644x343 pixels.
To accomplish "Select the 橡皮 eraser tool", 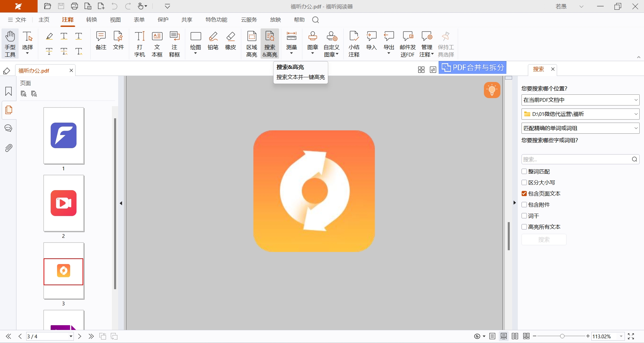I will [x=231, y=41].
